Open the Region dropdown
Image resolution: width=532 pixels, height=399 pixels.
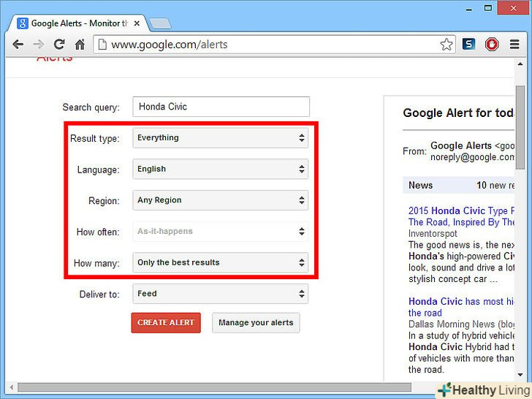[220, 200]
